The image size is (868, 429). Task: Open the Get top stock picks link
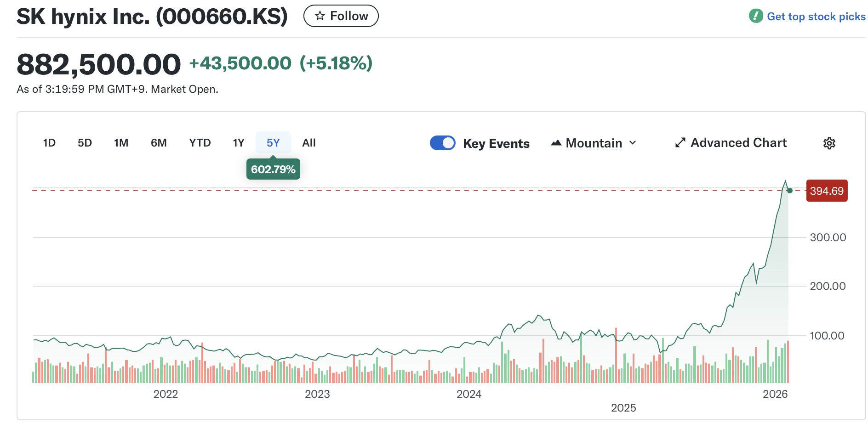pyautogui.click(x=816, y=17)
